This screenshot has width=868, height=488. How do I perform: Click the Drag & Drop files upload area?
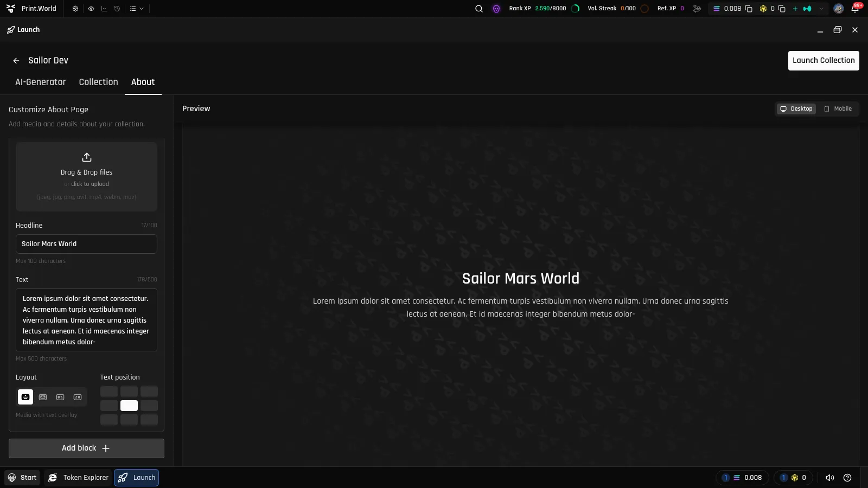click(x=86, y=177)
